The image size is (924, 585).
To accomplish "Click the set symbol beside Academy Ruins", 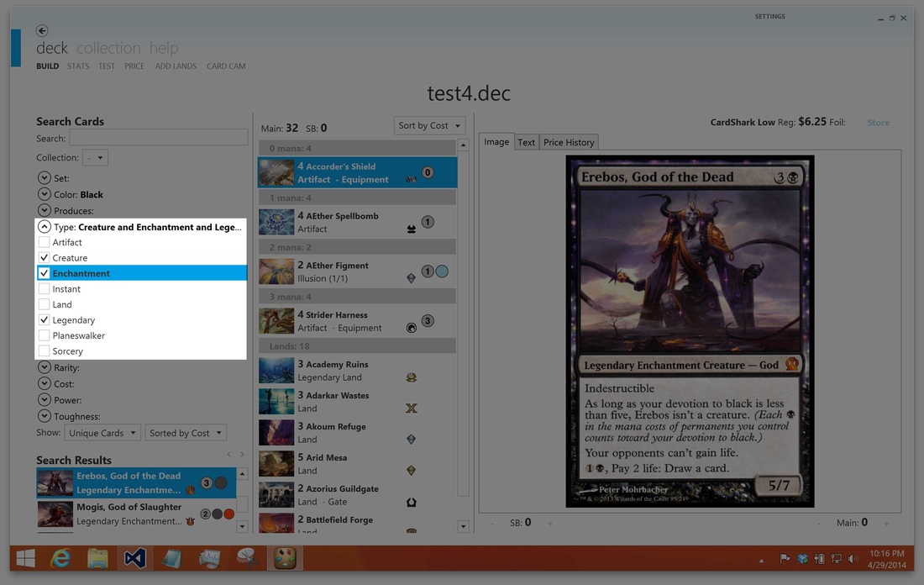I will 411,377.
